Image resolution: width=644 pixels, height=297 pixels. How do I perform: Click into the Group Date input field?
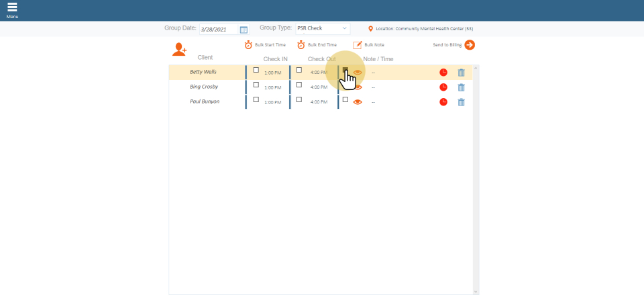(x=218, y=30)
